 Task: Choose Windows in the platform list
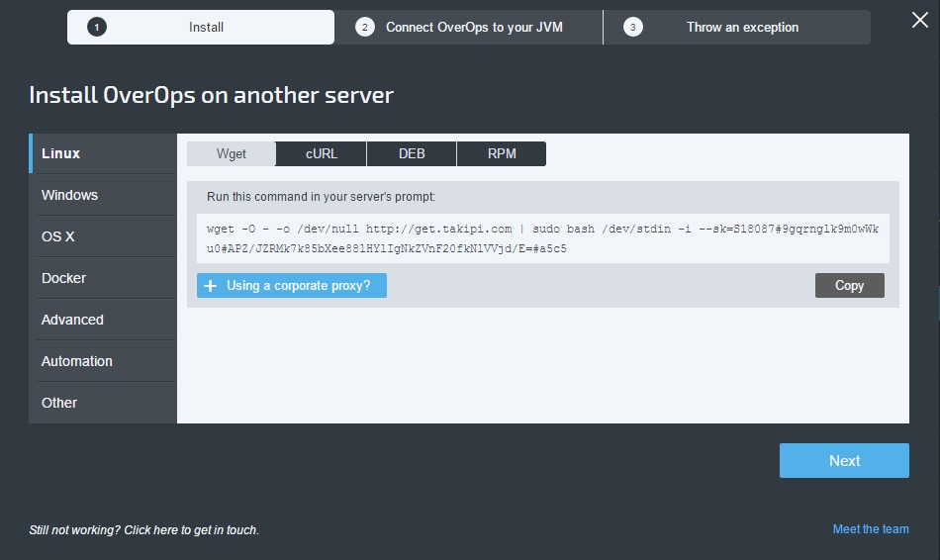click(103, 195)
